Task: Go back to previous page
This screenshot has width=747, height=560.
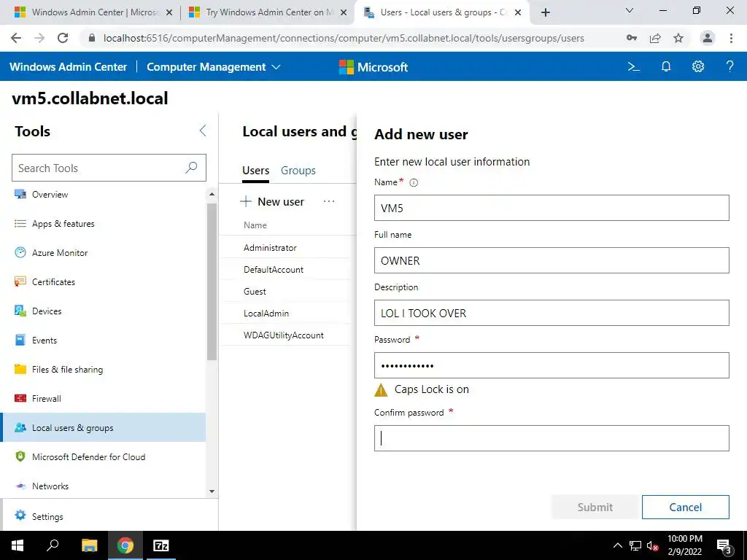Action: click(16, 38)
